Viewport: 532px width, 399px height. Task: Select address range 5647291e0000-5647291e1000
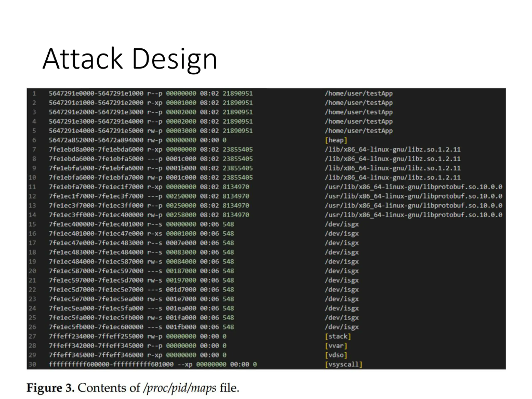click(x=96, y=93)
